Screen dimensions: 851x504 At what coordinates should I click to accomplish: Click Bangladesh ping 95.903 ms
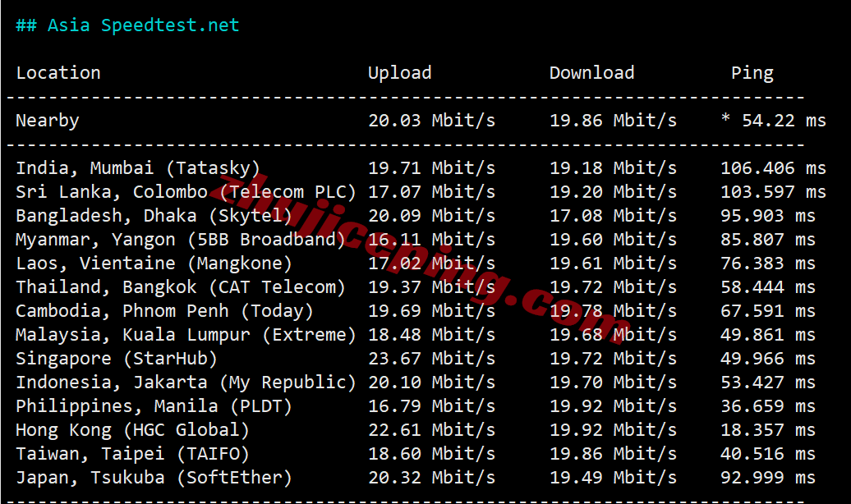point(767,216)
